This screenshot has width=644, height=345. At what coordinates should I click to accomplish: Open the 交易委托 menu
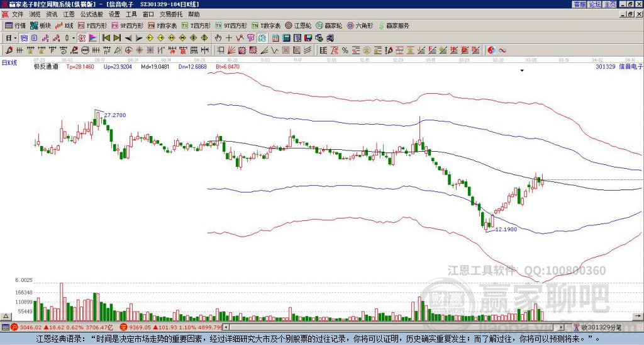171,14
